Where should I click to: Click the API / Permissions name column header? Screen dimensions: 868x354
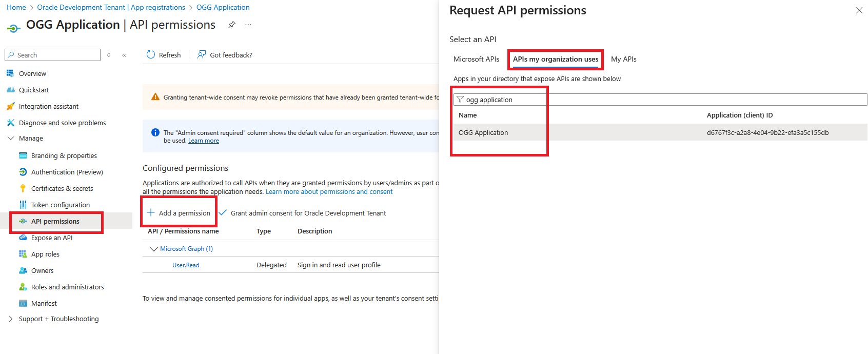pyautogui.click(x=183, y=231)
